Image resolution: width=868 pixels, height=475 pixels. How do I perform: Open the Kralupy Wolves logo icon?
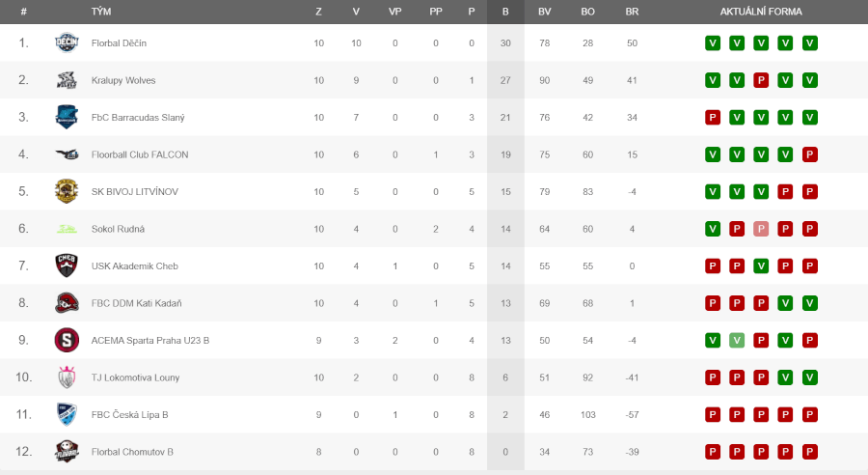click(67, 80)
